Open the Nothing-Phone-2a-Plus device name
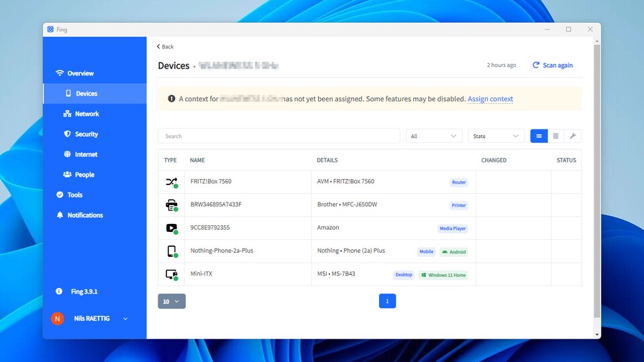This screenshot has height=362, width=644. [x=222, y=250]
